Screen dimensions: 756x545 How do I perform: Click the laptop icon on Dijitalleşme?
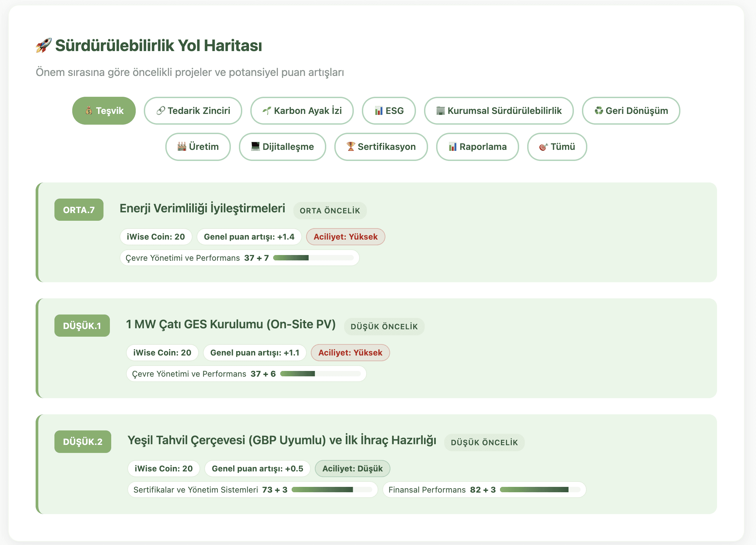click(255, 146)
